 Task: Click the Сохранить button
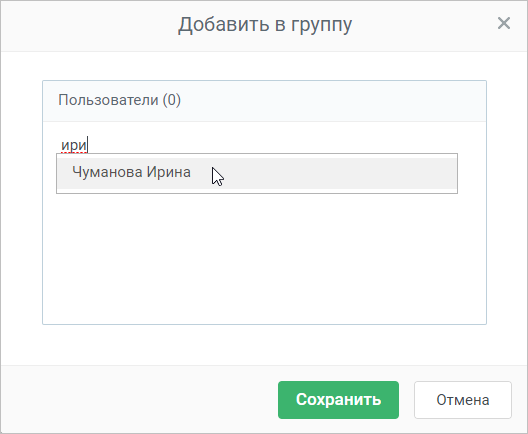pos(338,400)
